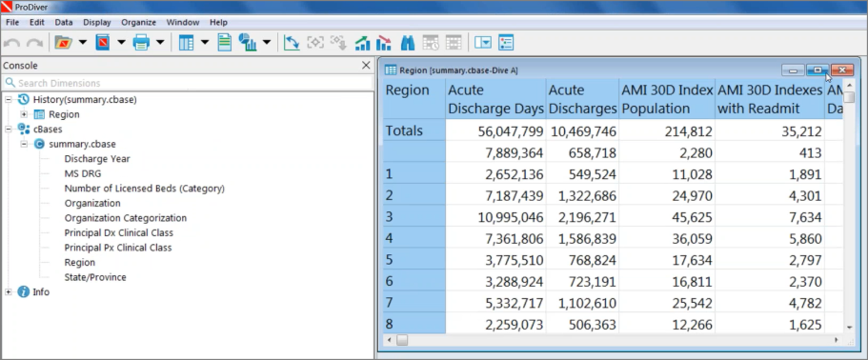
Task: Open dropdown arrow next to chart icon
Action: coord(266,43)
